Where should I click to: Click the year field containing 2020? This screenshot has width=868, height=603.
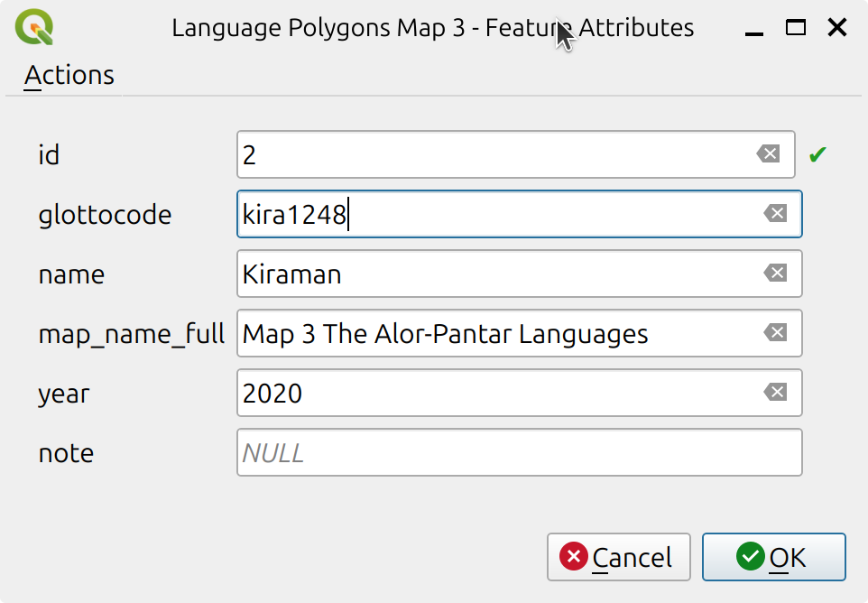click(496, 393)
